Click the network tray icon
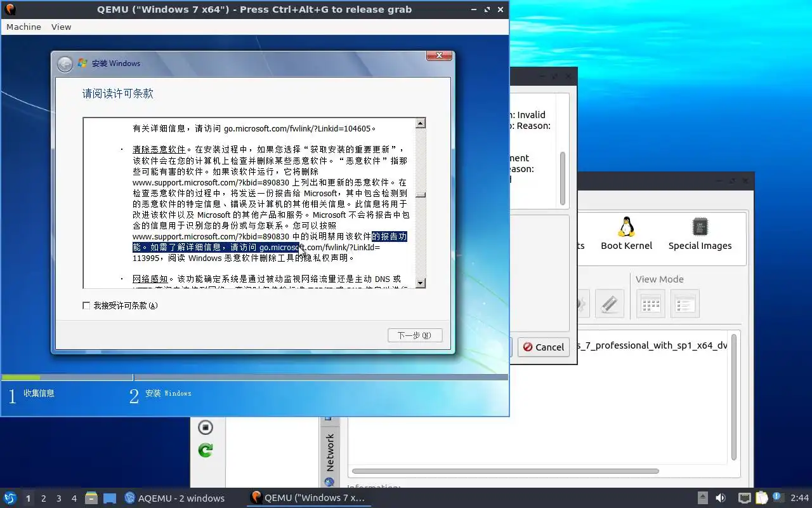The width and height of the screenshot is (812, 508). (x=745, y=498)
